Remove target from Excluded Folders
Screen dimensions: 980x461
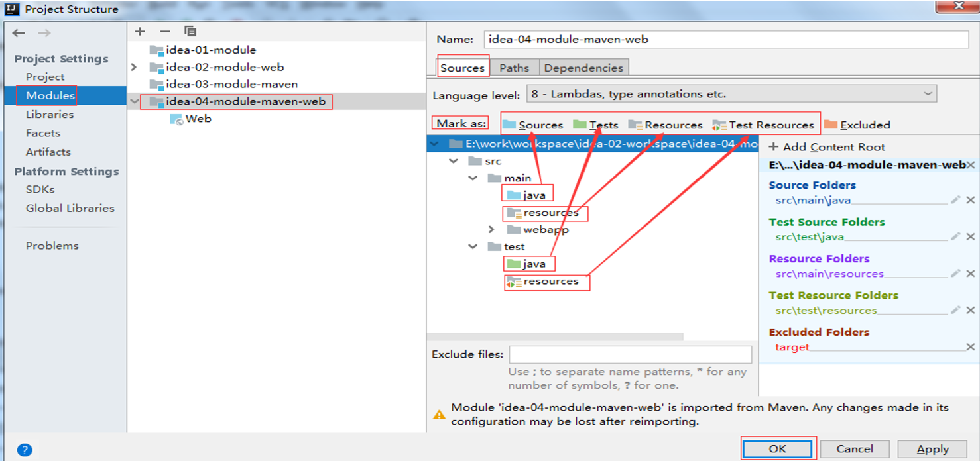tap(971, 347)
